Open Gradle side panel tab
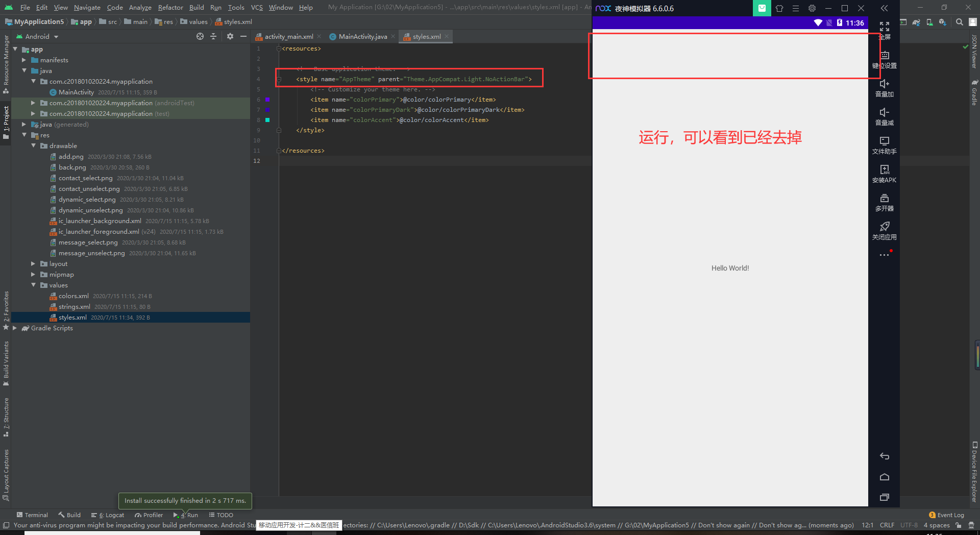This screenshot has height=535, width=980. tap(974, 93)
